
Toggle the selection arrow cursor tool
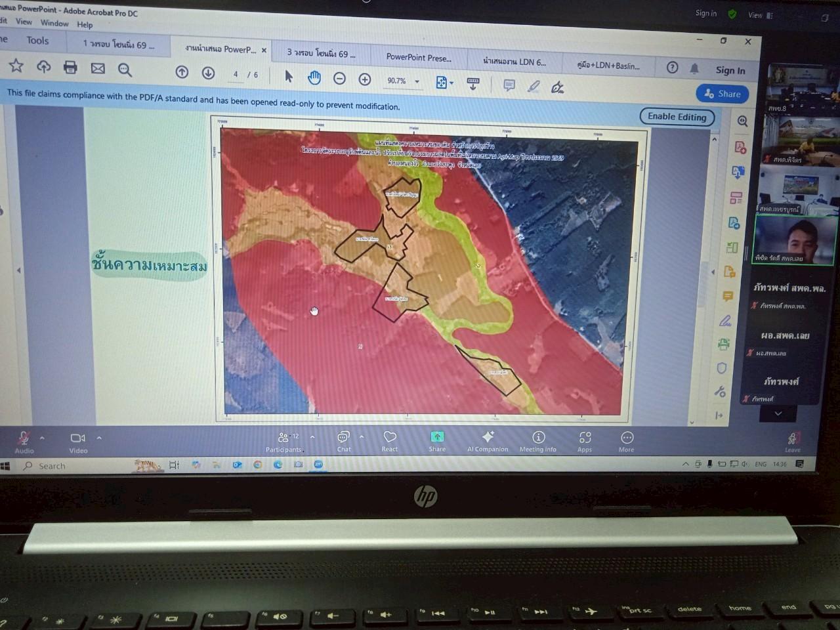(289, 76)
